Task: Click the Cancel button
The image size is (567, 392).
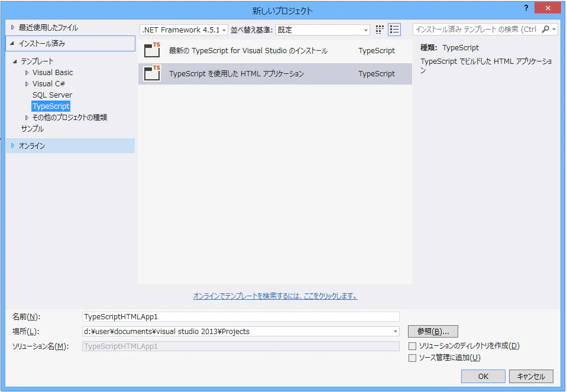Action: tap(531, 377)
